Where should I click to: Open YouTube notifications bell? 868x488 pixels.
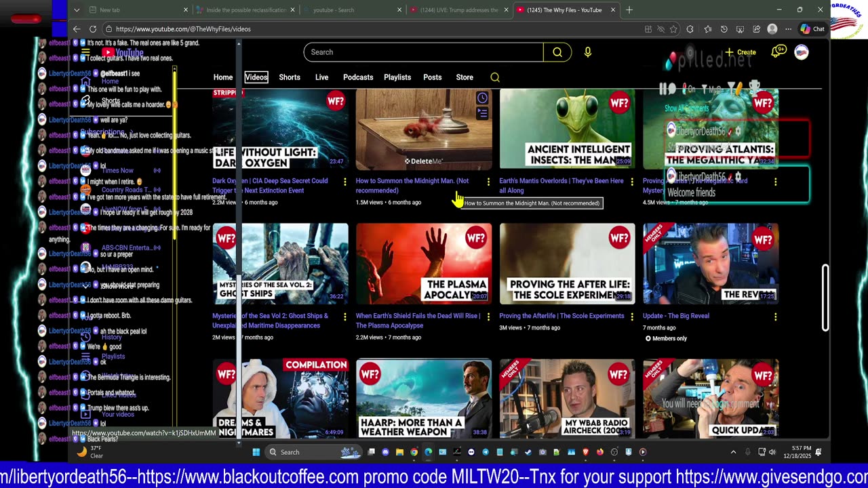click(778, 52)
